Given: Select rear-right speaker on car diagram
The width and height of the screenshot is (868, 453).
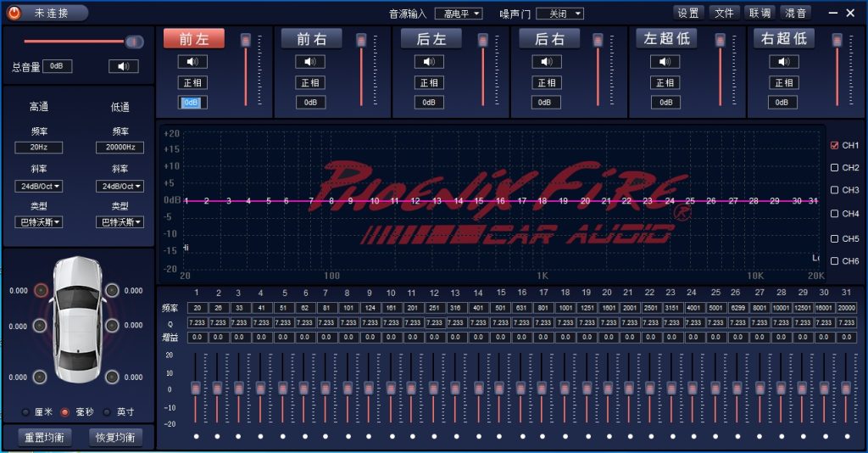Looking at the screenshot, I should click(113, 377).
